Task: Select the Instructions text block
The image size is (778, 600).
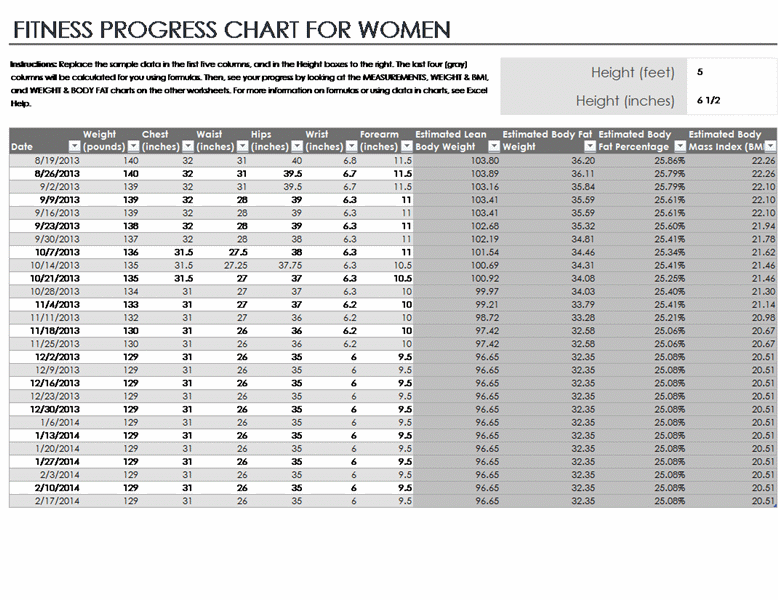Action: click(x=245, y=82)
